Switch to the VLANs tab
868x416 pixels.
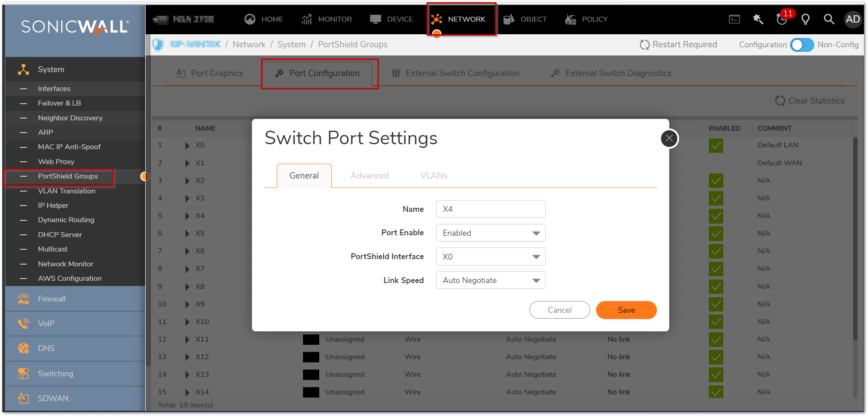(x=433, y=175)
